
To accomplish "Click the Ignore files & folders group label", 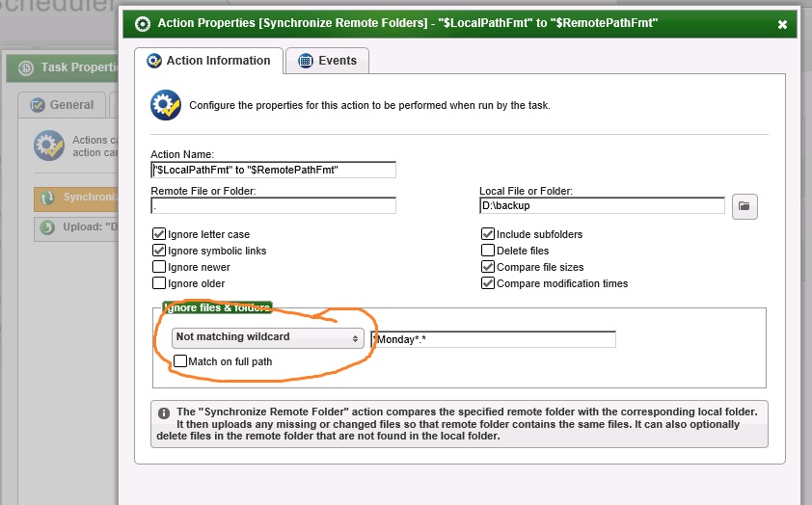I will tap(218, 307).
